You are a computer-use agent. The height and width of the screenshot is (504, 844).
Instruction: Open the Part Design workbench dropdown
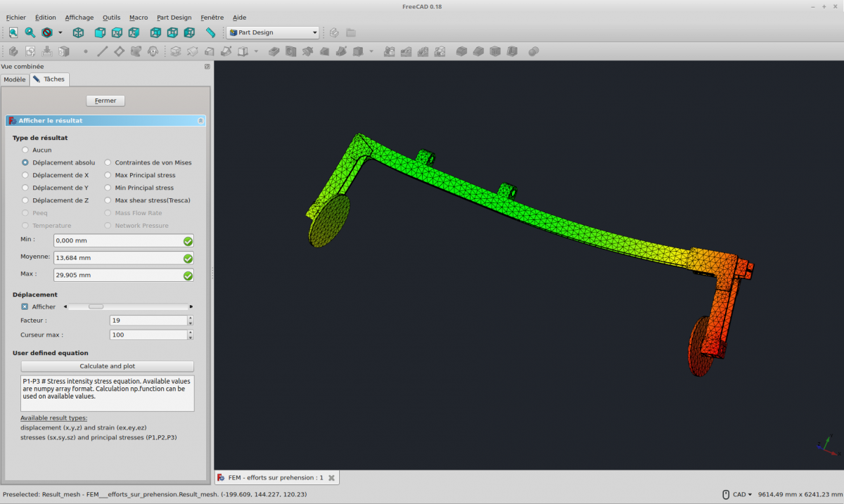click(x=273, y=32)
